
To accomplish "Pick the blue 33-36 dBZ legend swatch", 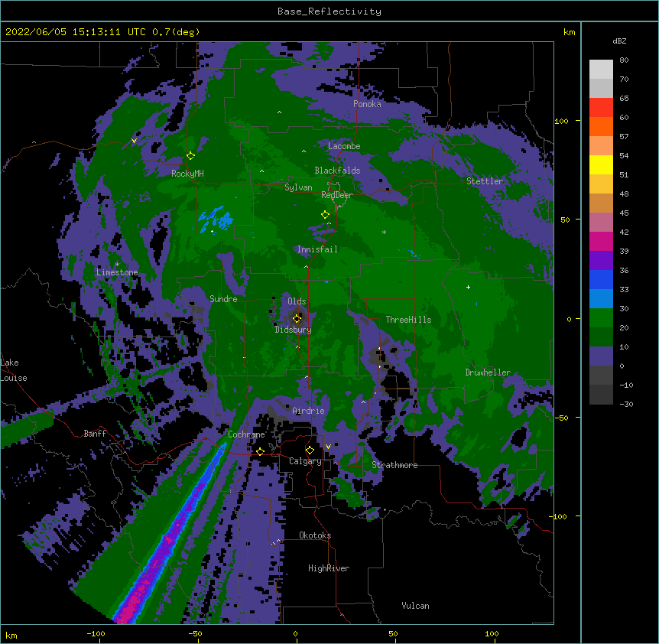I will click(x=601, y=279).
